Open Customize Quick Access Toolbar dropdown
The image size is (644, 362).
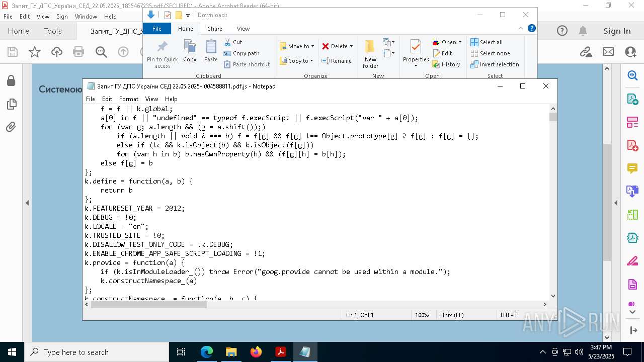click(x=188, y=16)
